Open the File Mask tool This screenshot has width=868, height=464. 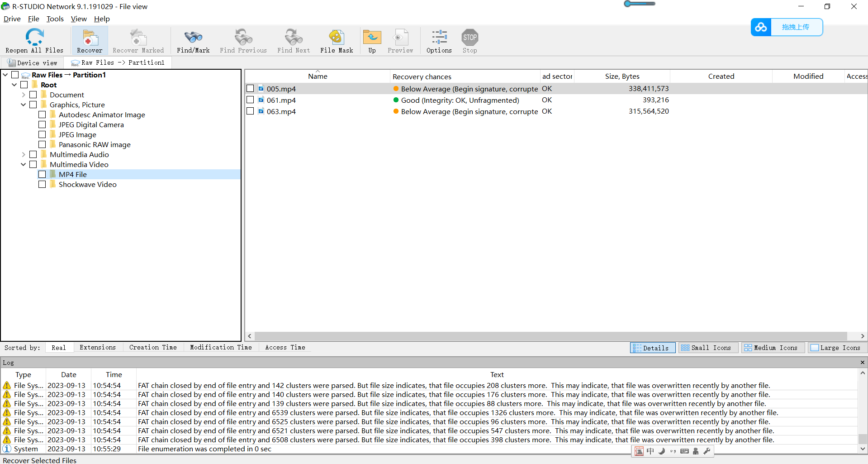coord(337,37)
